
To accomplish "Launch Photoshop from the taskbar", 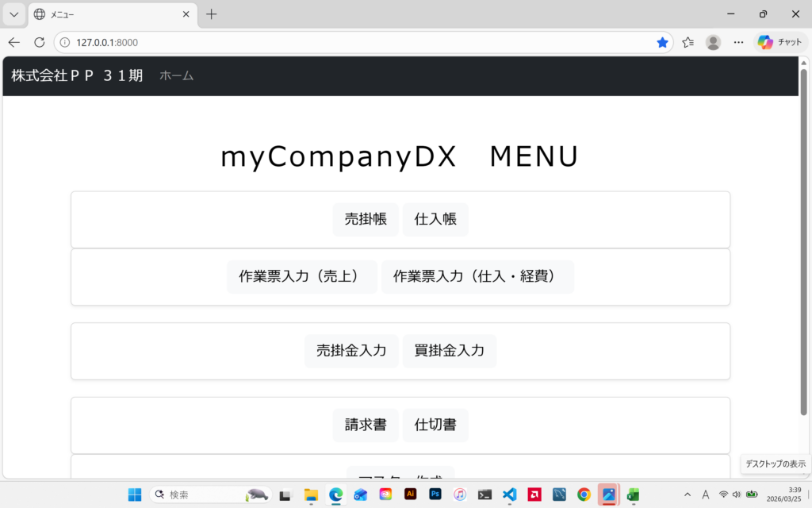I will 435,495.
